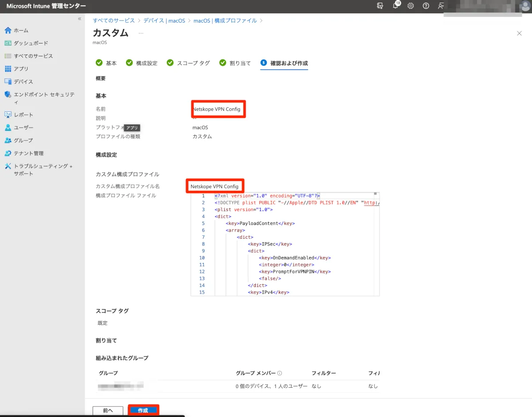This screenshot has width=532, height=417.
Task: Click the プロファイルの種類 value カスタム
Action: click(202, 137)
